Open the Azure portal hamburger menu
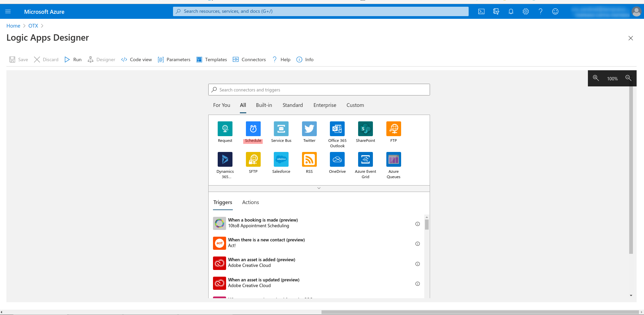 8,11
